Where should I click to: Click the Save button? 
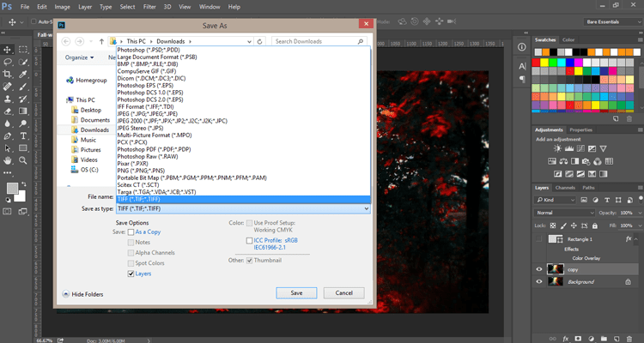click(x=296, y=293)
